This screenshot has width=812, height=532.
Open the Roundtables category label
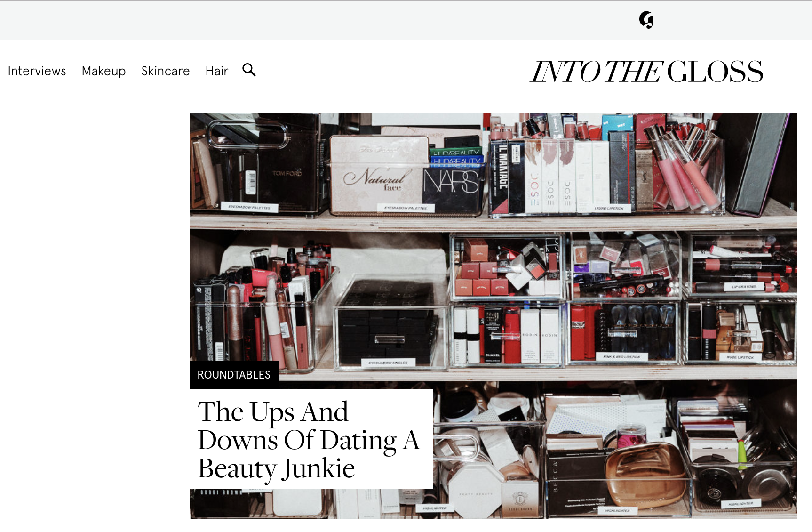[234, 375]
